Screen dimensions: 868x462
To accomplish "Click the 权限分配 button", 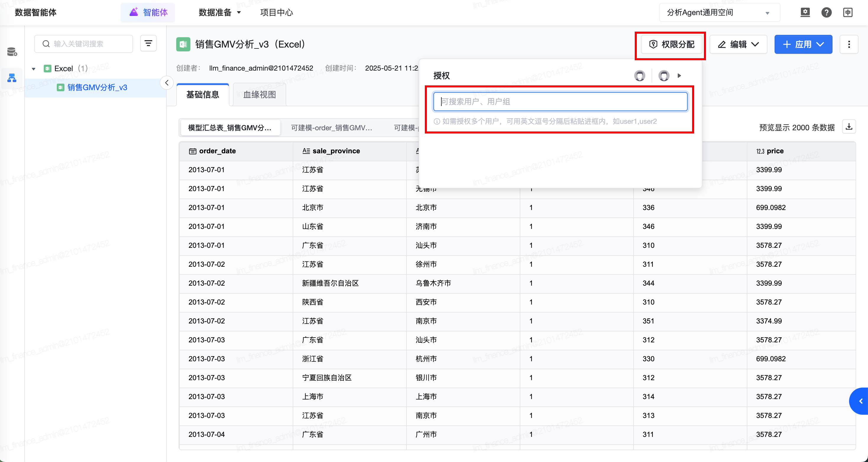I will click(672, 44).
